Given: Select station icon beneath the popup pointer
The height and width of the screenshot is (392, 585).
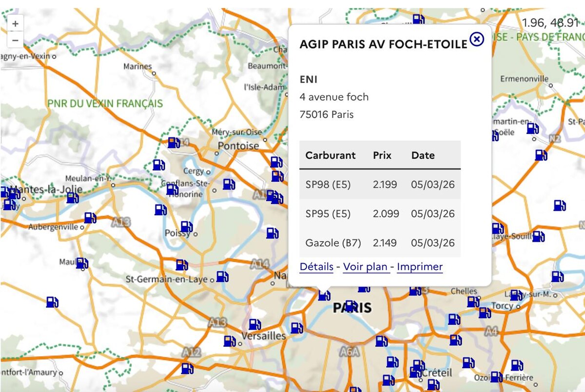Looking at the screenshot, I should click(x=324, y=295).
